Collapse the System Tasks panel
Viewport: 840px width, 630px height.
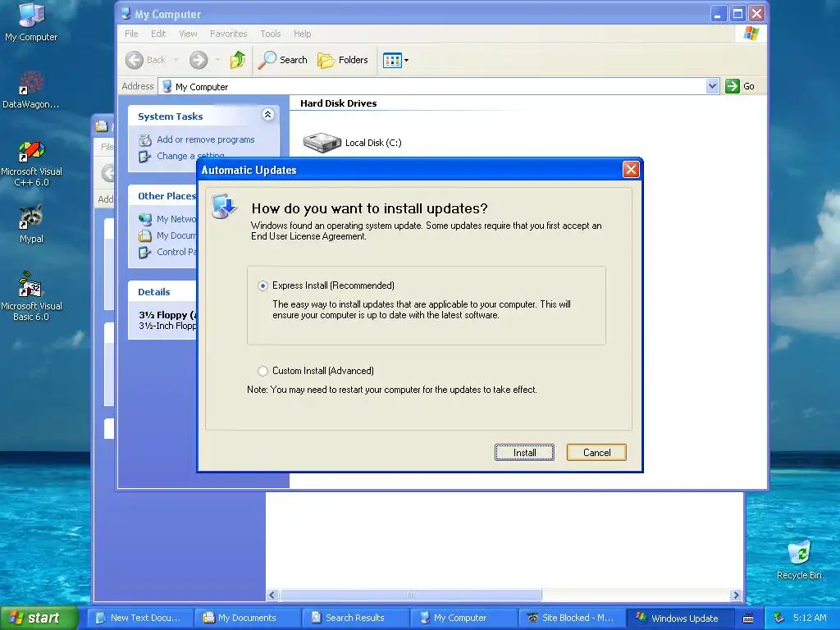268,114
